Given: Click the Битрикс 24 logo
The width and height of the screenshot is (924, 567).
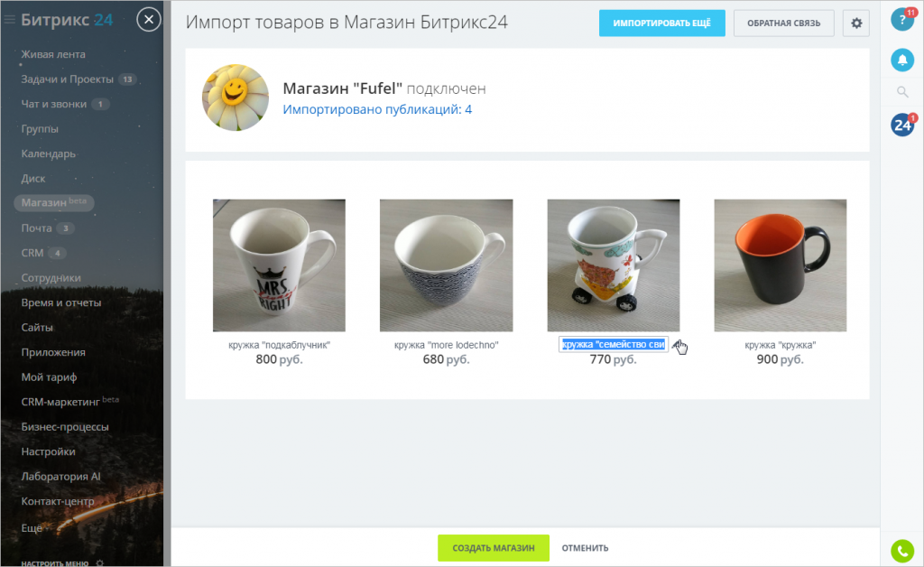Looking at the screenshot, I should click(67, 20).
